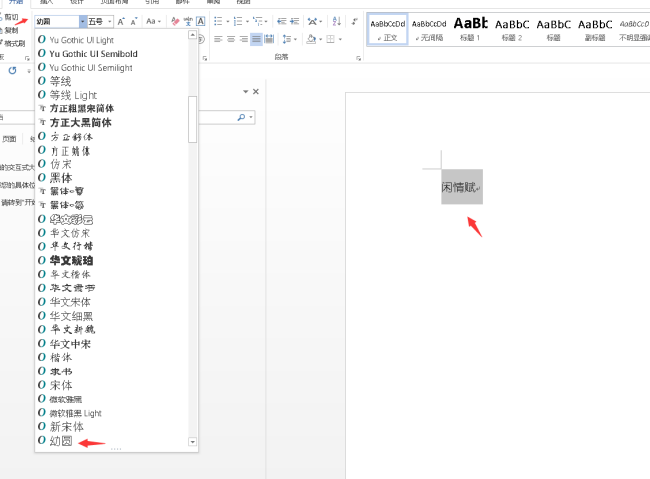Select the 幼圆 font from list

[x=61, y=440]
